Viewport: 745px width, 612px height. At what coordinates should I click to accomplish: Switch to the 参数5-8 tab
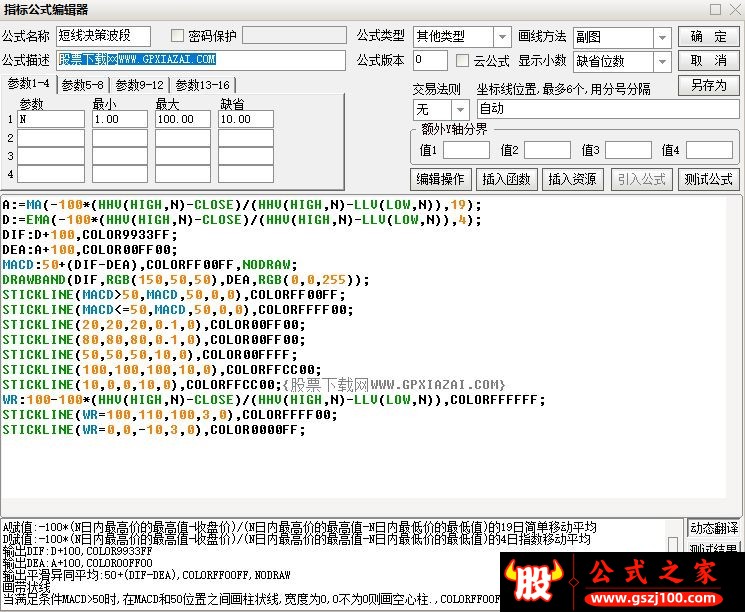tap(82, 85)
